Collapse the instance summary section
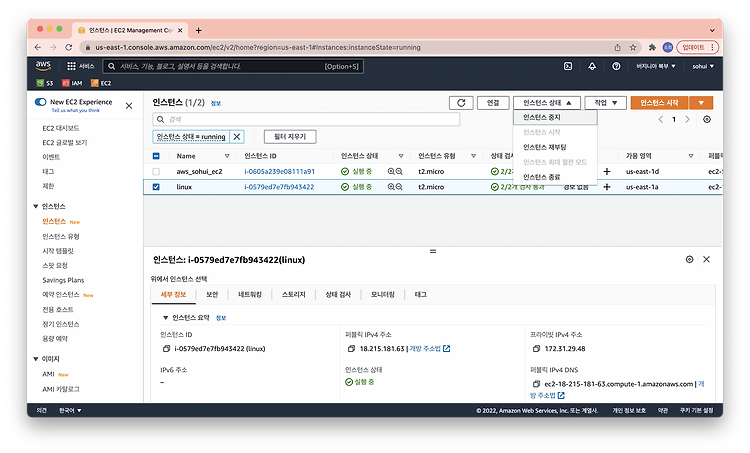750x453 pixels. click(x=165, y=318)
